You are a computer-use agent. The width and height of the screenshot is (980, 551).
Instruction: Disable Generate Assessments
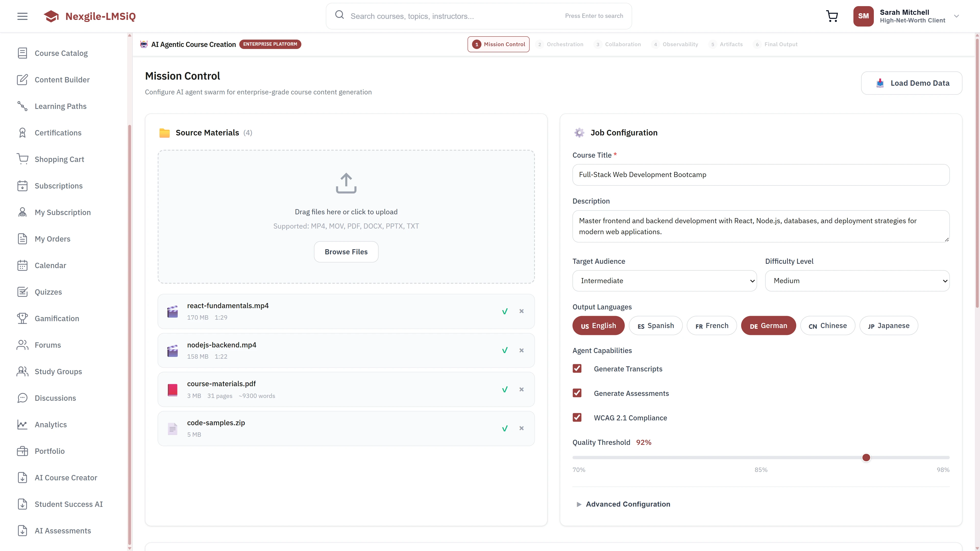[577, 393]
